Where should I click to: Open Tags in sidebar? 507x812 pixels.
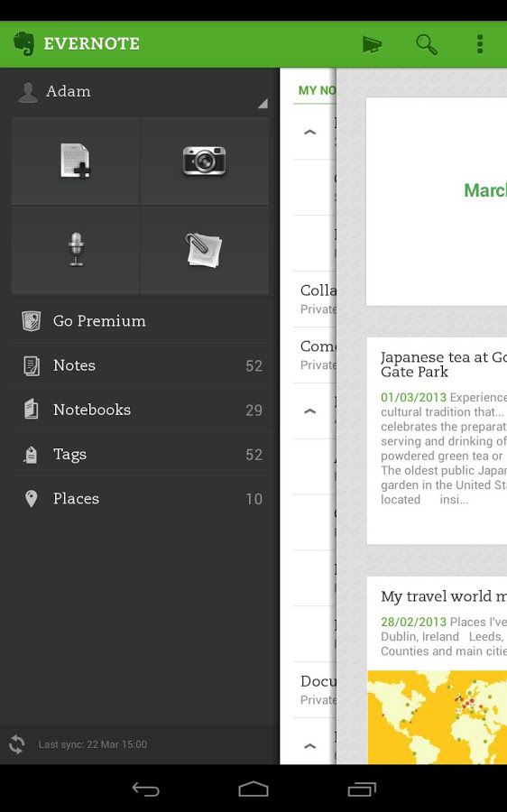[140, 454]
